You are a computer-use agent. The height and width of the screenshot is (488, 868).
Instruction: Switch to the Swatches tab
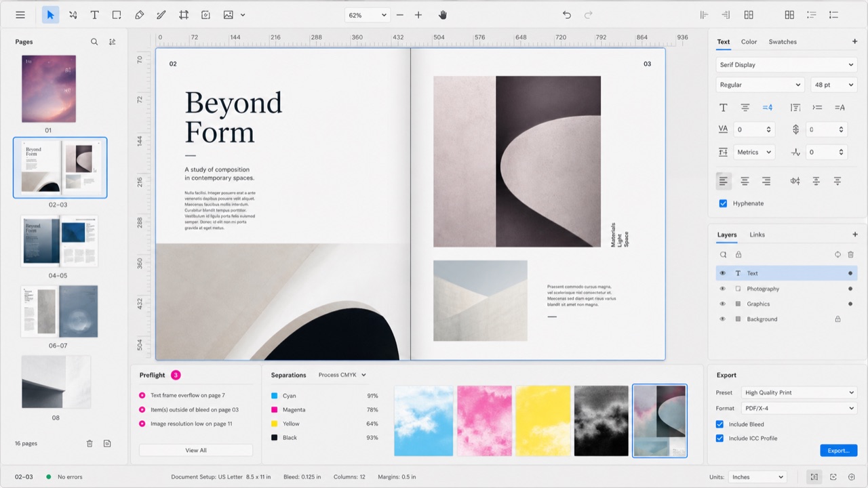pos(783,42)
